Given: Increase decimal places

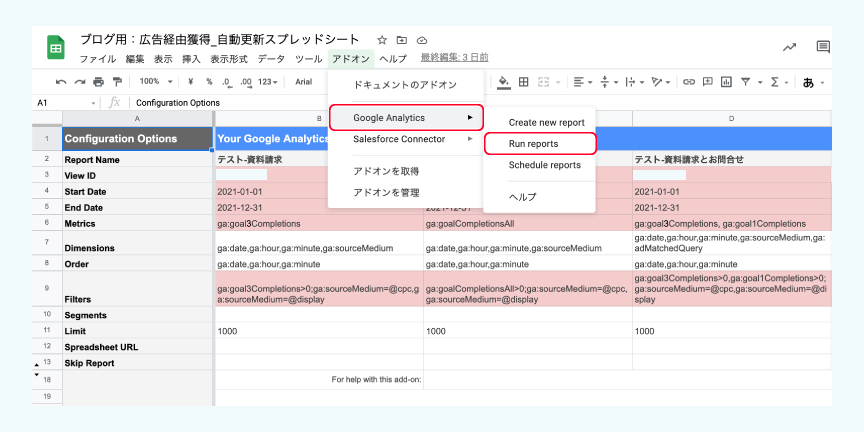Looking at the screenshot, I should pyautogui.click(x=246, y=82).
